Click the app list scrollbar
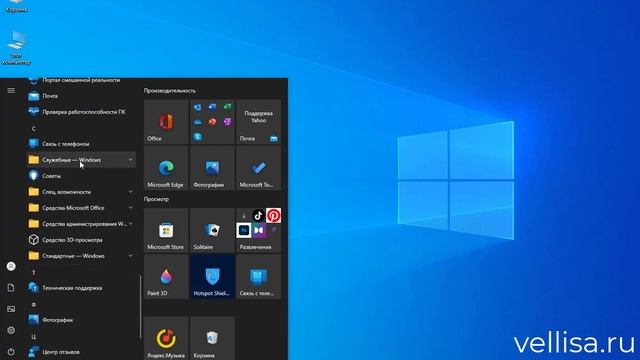Image resolution: width=640 pixels, height=360 pixels. click(x=140, y=307)
